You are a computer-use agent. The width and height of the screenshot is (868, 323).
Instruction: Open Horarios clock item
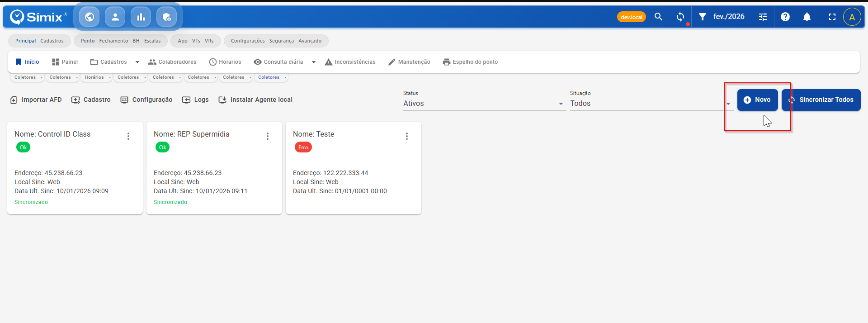coord(225,62)
